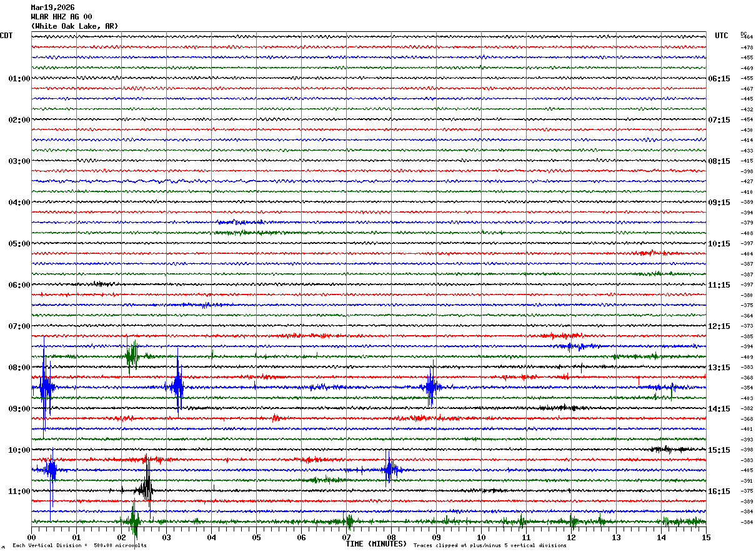Click minute tick label 11 on the axis
This screenshot has height=554, width=756.
(526, 537)
